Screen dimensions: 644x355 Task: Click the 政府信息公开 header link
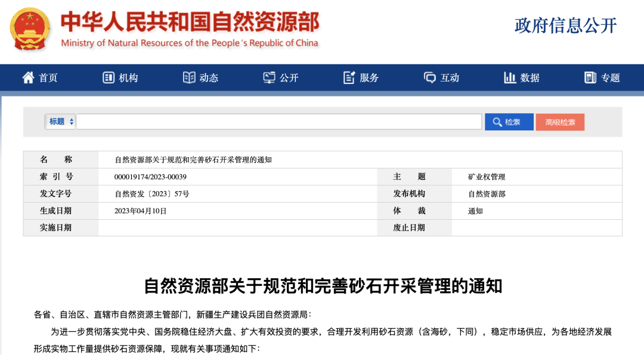(565, 26)
